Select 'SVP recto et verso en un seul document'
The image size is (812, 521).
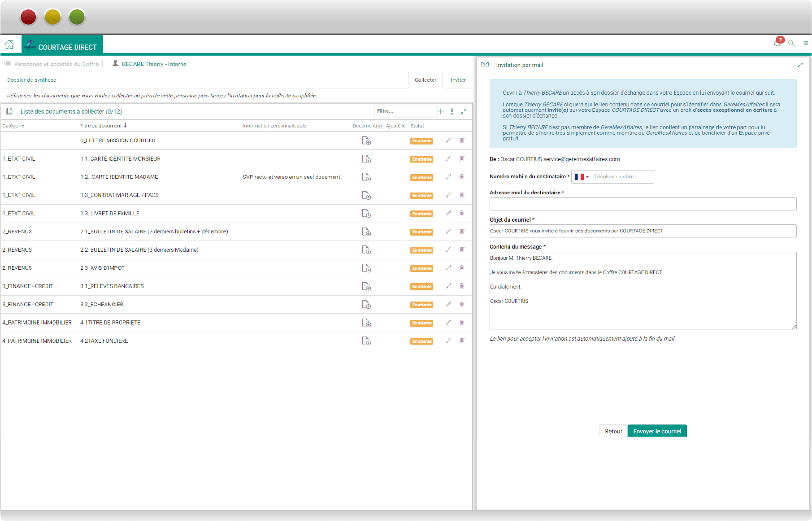click(x=291, y=177)
